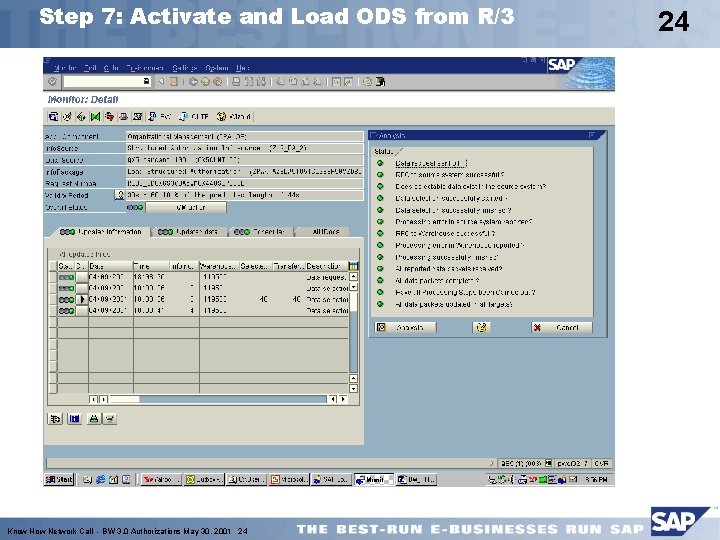Click the yellow Exit icon in standard toolbar
Screen dimensions: 720x540
click(x=205, y=82)
